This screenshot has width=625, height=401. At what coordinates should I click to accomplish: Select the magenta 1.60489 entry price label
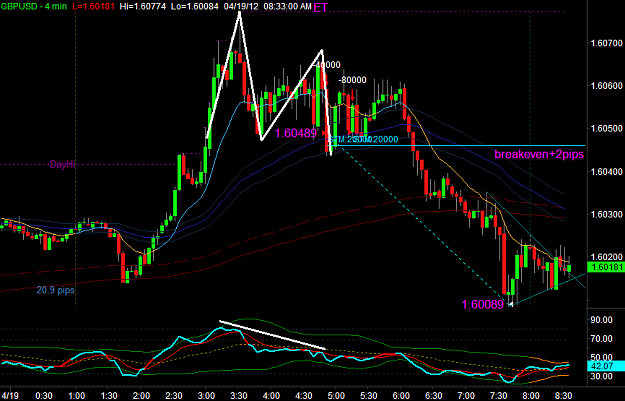pos(296,133)
